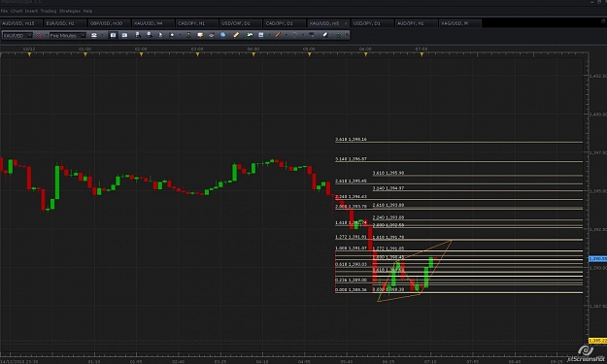The image size is (607, 364).
Task: Select the 0.236 1,389.00 Fibonacci label
Action: [351, 280]
